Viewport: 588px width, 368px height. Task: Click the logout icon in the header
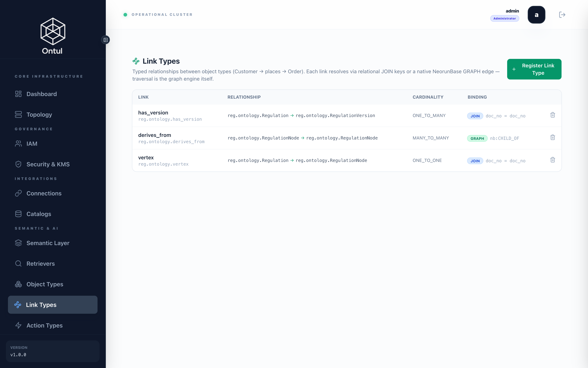[562, 15]
